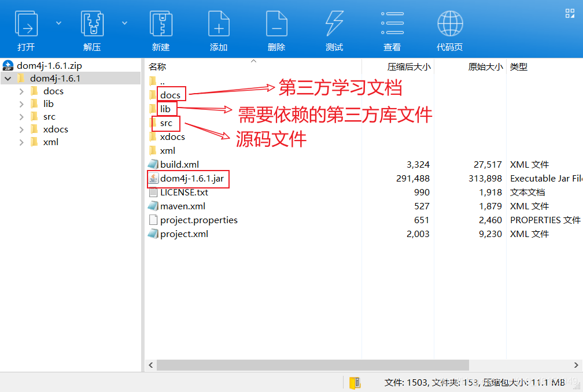Click the grid icon in top-right corner

tap(570, 13)
